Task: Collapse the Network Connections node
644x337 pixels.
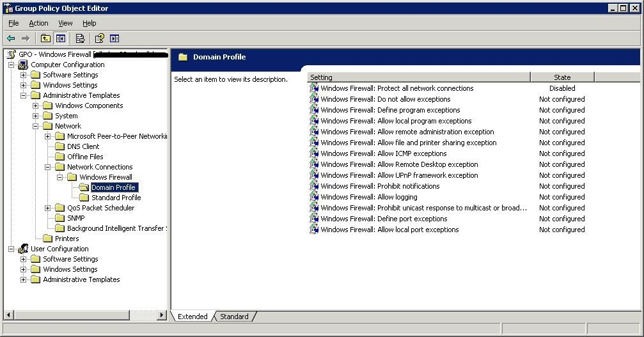Action: [x=47, y=167]
